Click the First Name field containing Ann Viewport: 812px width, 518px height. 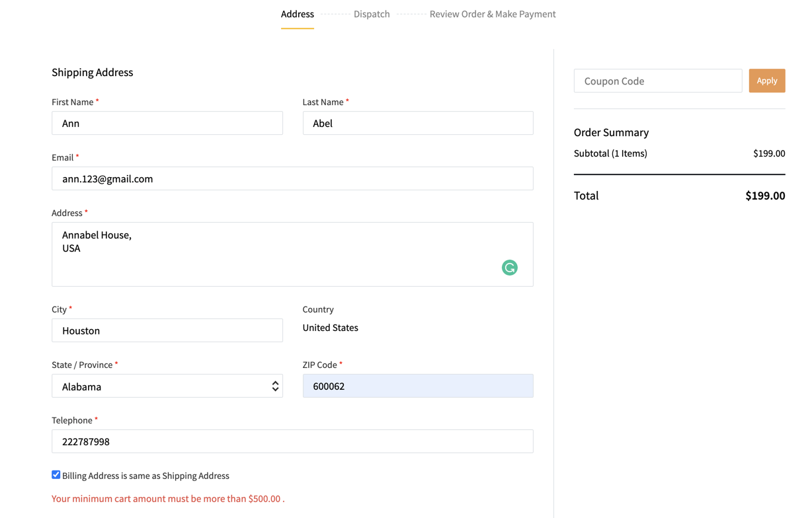click(167, 124)
